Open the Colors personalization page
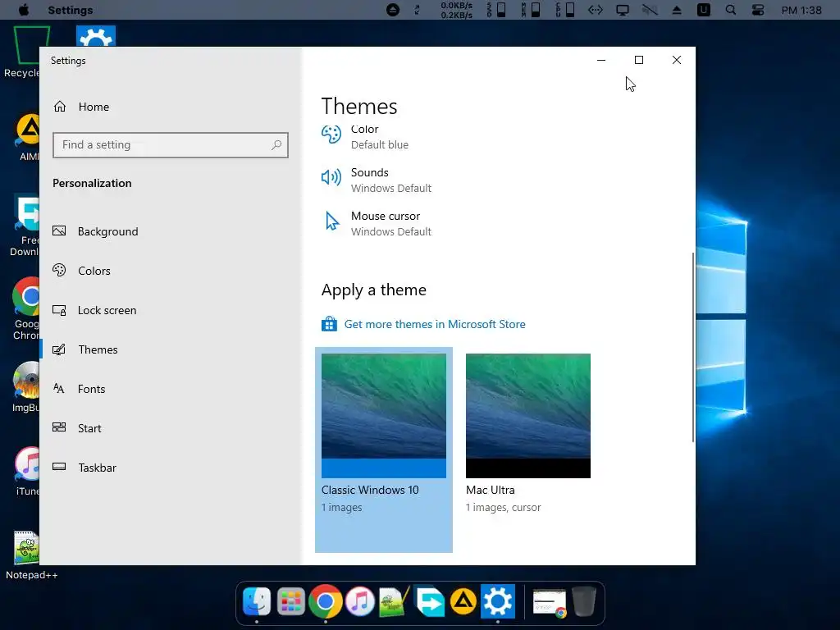Screen dimensions: 840x630 tap(94, 271)
